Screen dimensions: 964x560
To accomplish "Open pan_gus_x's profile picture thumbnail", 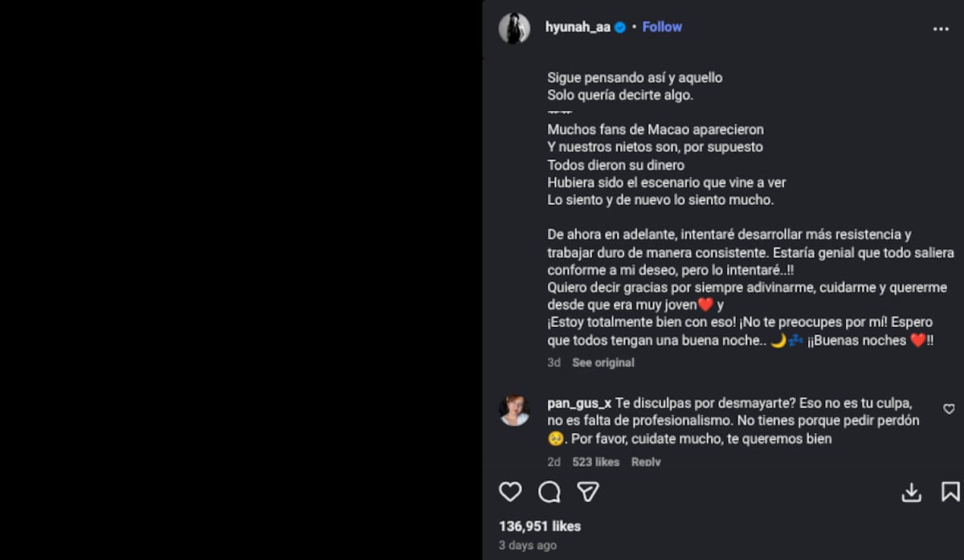I will (x=514, y=410).
